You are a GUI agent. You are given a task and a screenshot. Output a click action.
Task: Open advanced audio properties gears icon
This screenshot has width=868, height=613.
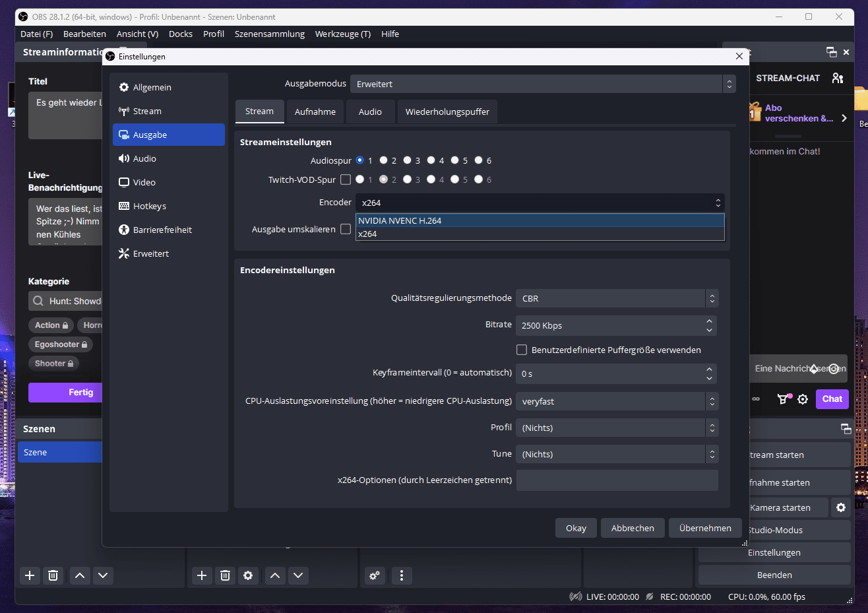point(375,575)
